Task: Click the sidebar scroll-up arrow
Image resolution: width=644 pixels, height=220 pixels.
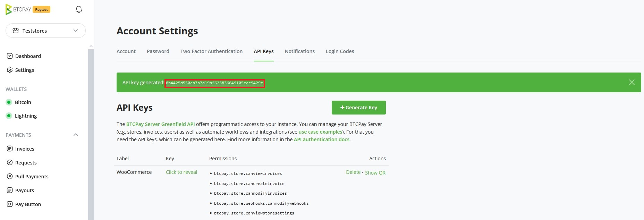Action: coord(91,46)
